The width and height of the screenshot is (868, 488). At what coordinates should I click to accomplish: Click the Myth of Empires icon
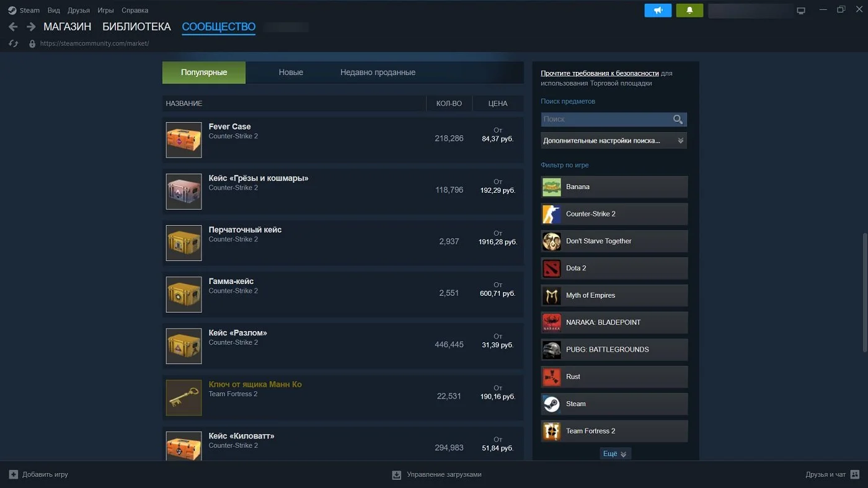(x=552, y=295)
